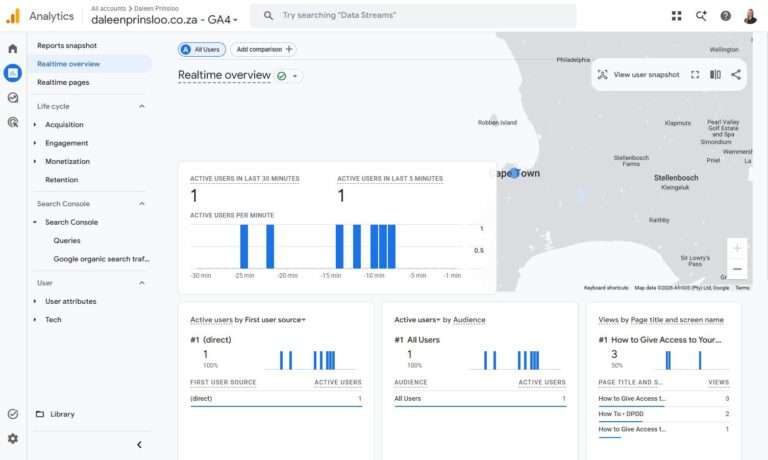Click Add comparison button
768x460 pixels.
click(264, 49)
